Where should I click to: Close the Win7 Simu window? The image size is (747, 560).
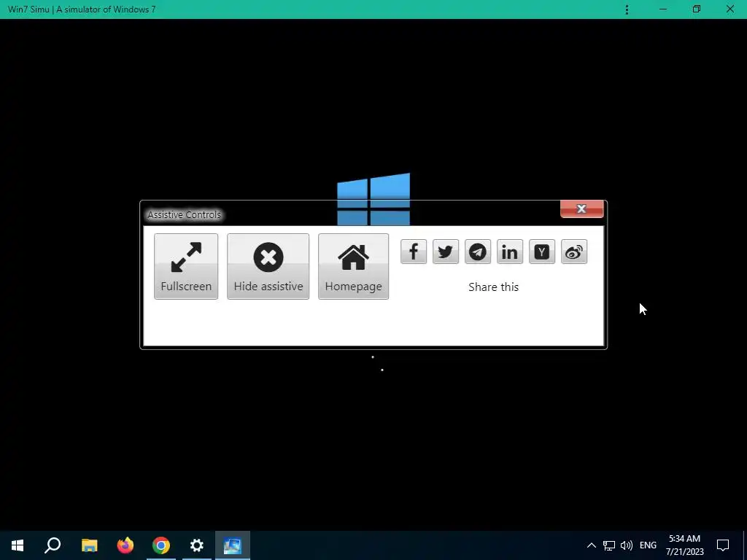[x=729, y=9]
